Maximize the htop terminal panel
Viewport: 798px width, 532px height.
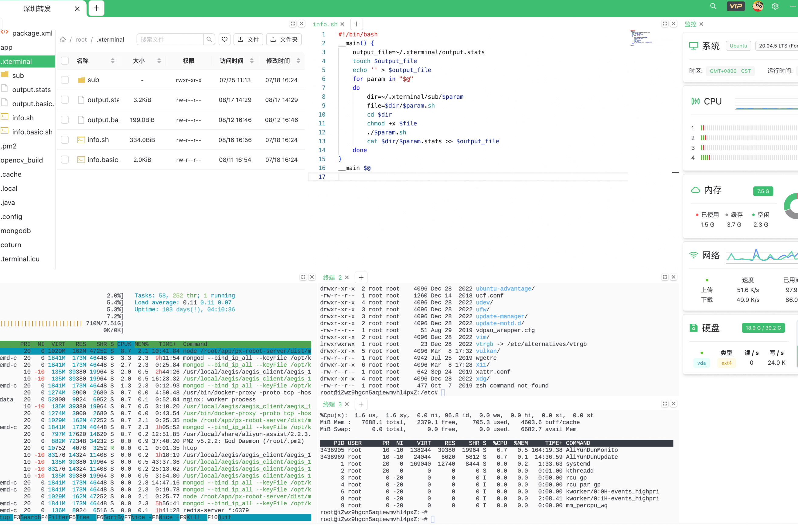[303, 277]
